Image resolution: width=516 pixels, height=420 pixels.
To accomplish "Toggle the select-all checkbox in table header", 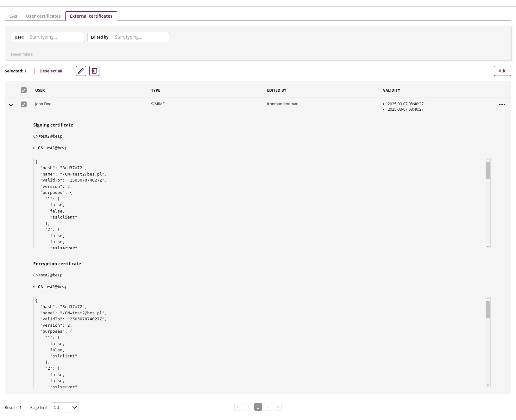I will pos(24,90).
